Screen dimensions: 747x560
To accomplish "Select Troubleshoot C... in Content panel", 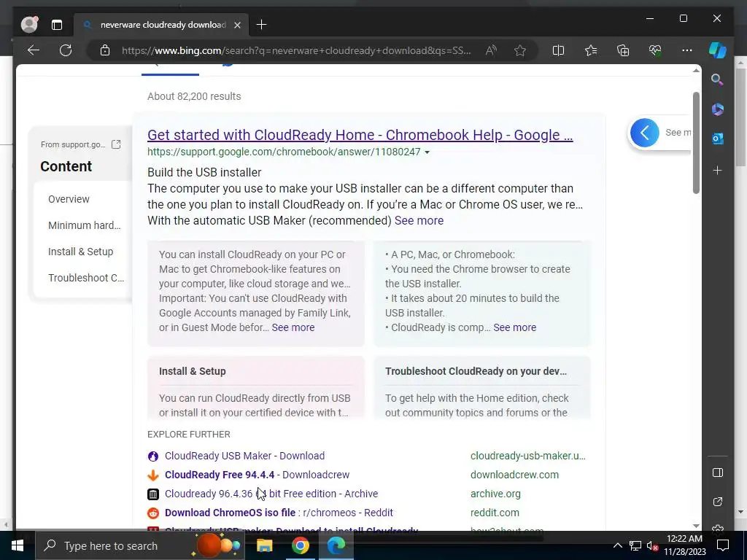I will [86, 278].
